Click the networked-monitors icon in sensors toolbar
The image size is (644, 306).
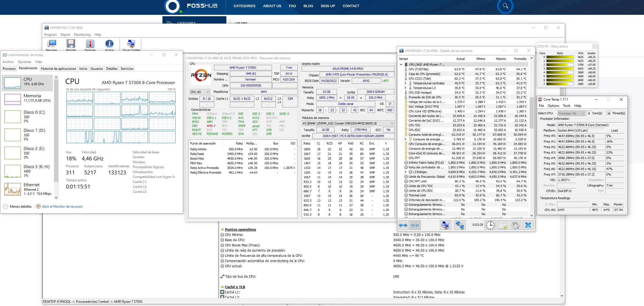460,225
